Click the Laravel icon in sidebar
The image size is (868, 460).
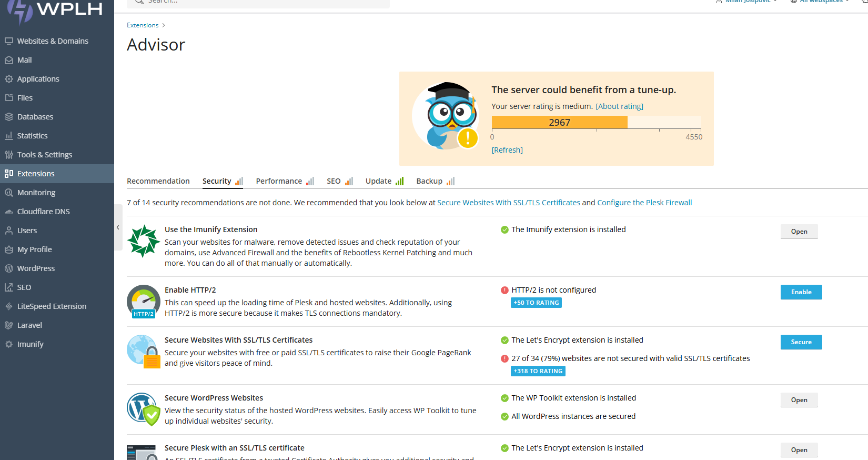point(9,325)
